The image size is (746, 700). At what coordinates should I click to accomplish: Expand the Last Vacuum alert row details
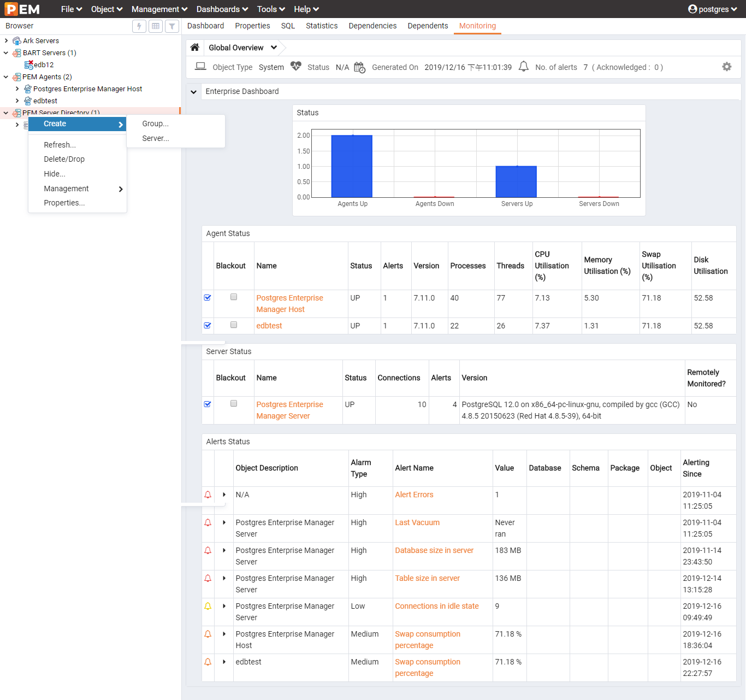(224, 523)
